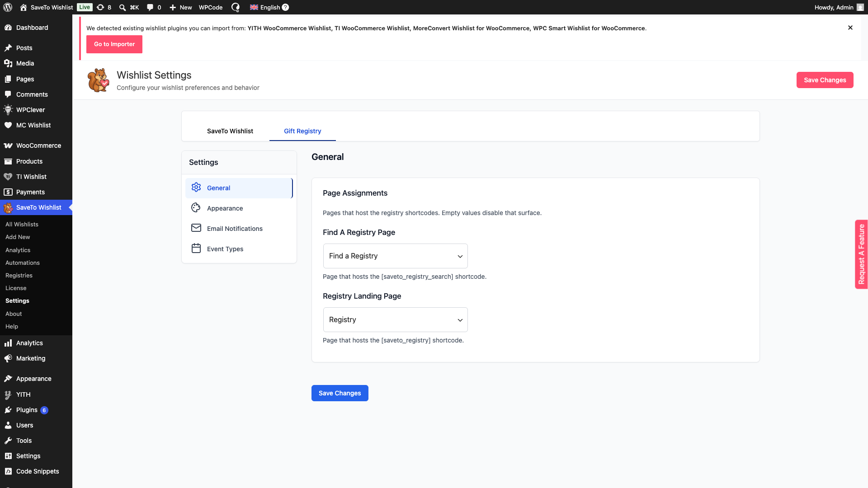Click the Admin avatar icon

(860, 7)
